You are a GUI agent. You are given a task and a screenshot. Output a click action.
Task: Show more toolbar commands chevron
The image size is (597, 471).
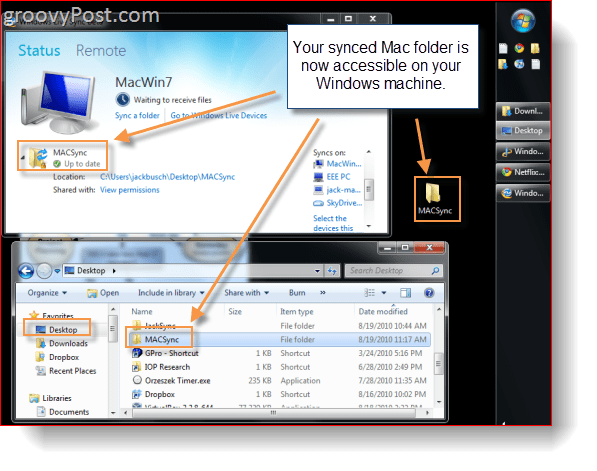pyautogui.click(x=323, y=293)
